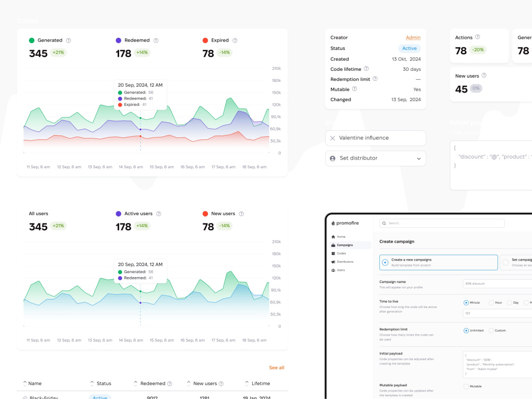This screenshot has height=399, width=532.
Task: Click purple Active users legend dot
Action: [x=119, y=214]
